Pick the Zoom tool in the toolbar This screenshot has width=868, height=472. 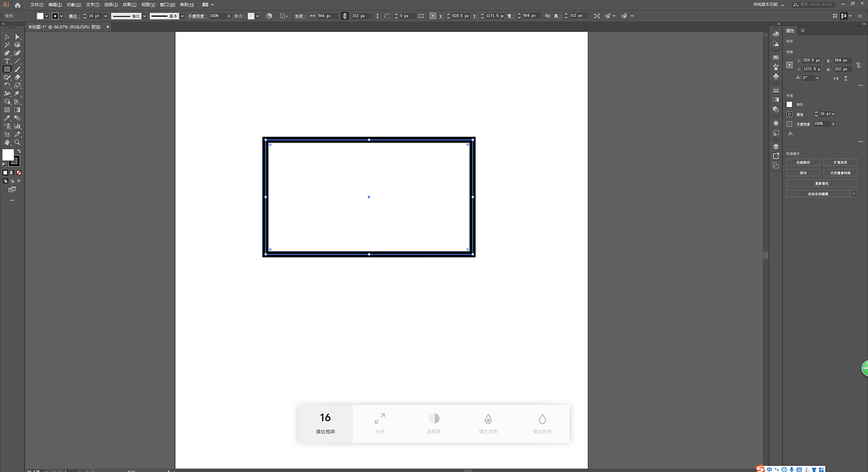point(17,142)
